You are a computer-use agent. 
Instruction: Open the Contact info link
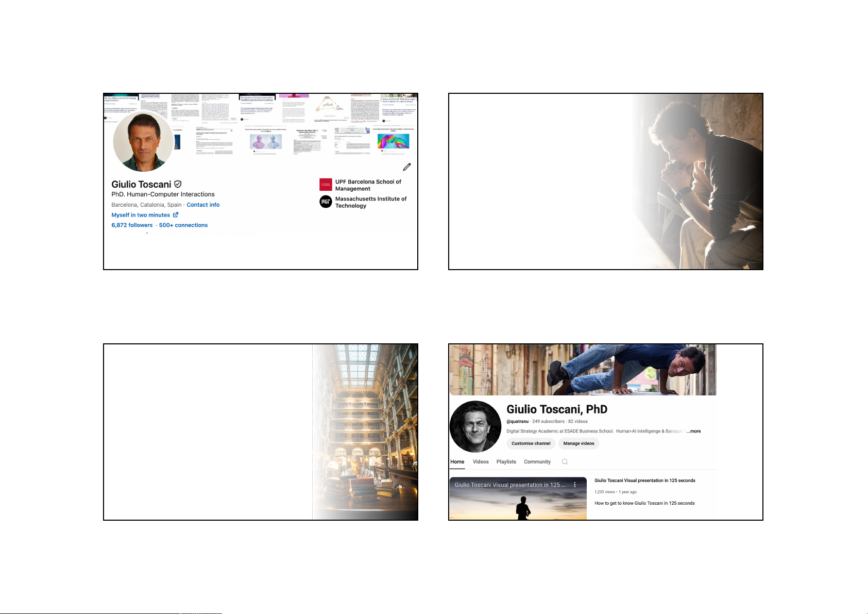[203, 205]
